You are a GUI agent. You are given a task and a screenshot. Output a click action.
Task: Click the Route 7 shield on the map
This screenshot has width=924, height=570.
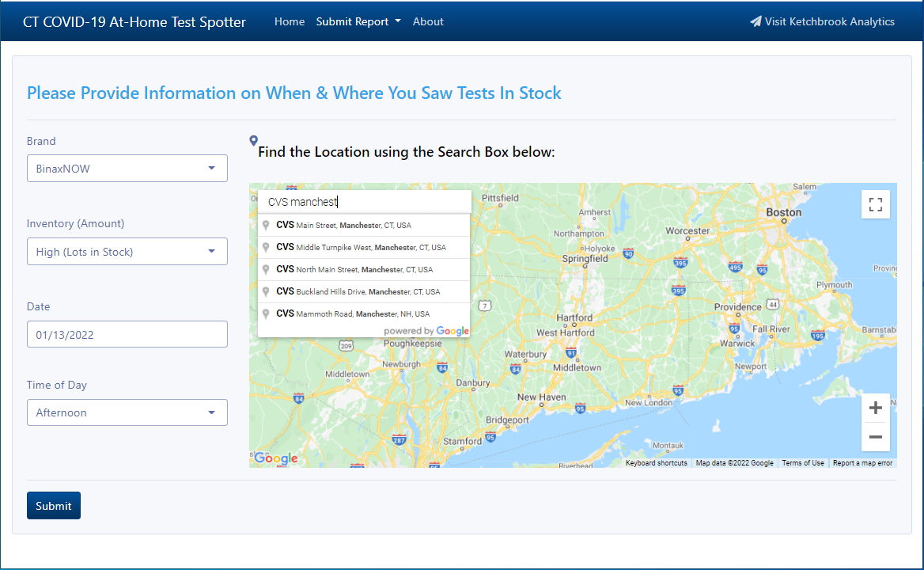click(484, 306)
